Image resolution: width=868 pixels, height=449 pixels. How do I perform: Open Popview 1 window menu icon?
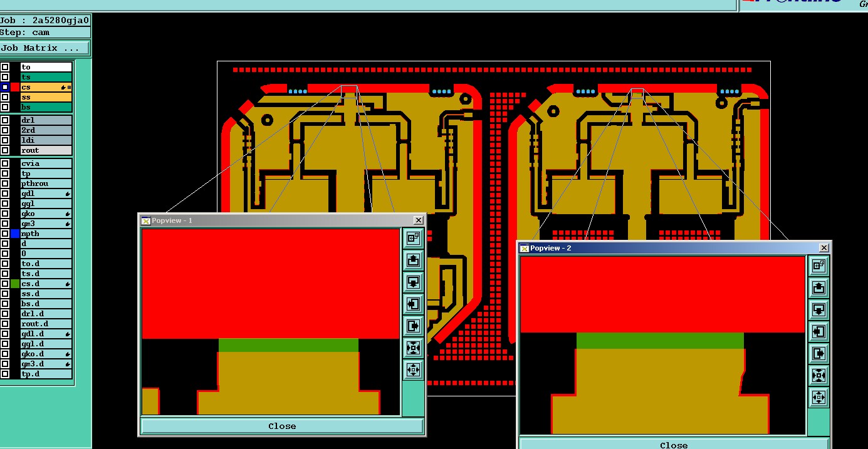145,220
